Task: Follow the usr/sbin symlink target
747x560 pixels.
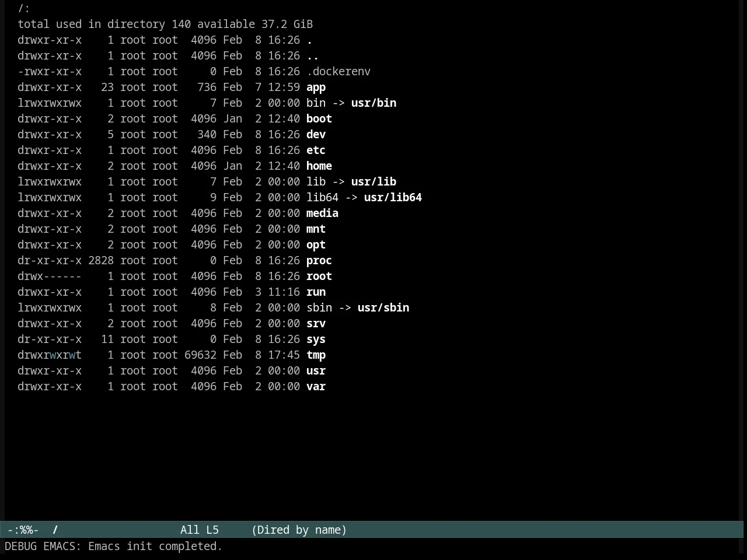Action: (x=383, y=308)
